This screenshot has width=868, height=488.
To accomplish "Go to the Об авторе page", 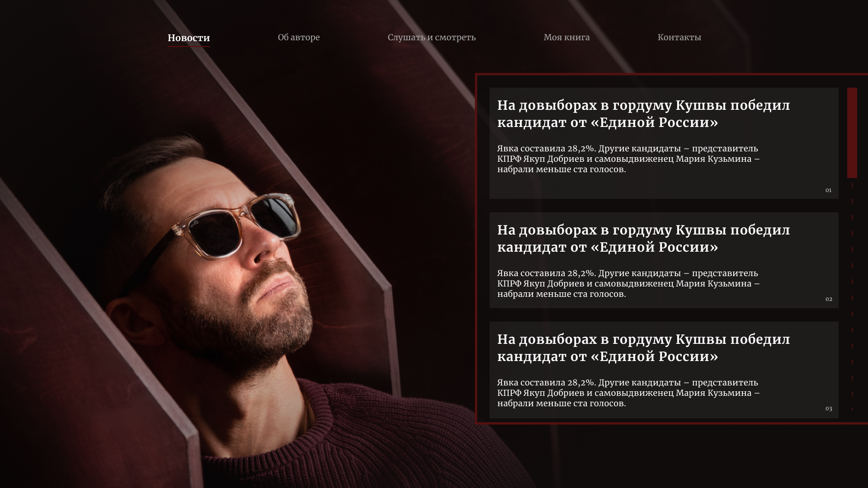I will (x=299, y=38).
